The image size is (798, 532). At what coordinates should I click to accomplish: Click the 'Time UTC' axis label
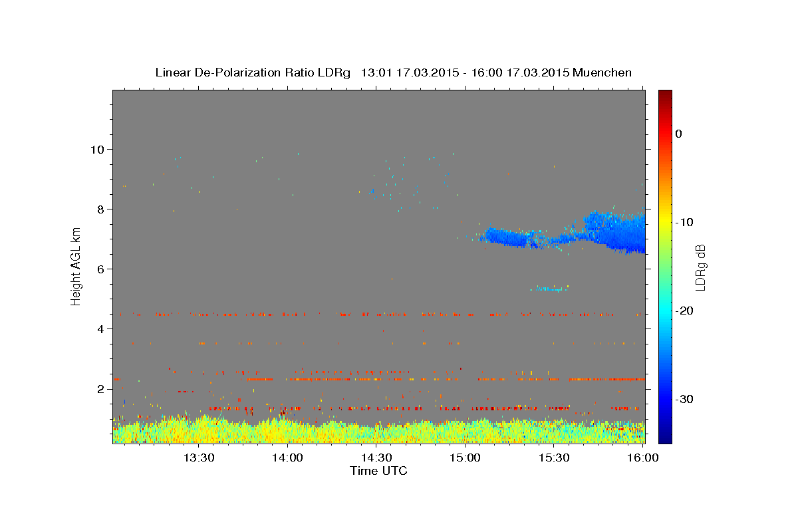[x=378, y=471]
